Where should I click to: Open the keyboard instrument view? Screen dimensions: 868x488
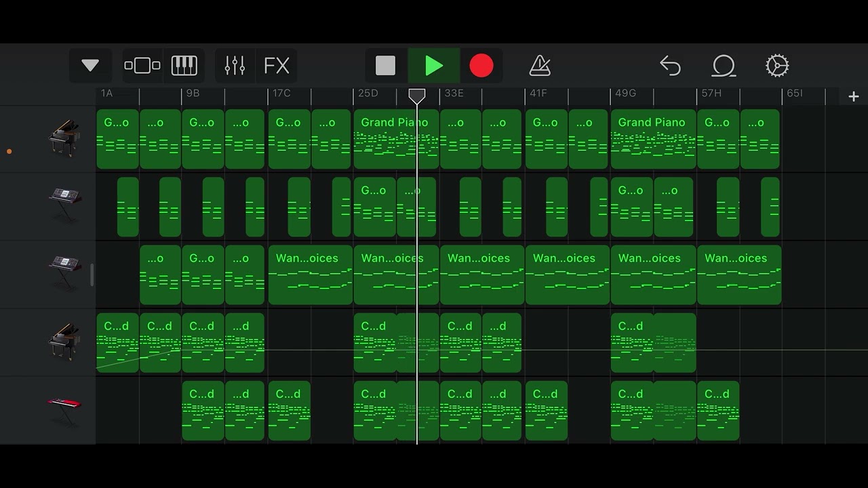[x=184, y=66]
